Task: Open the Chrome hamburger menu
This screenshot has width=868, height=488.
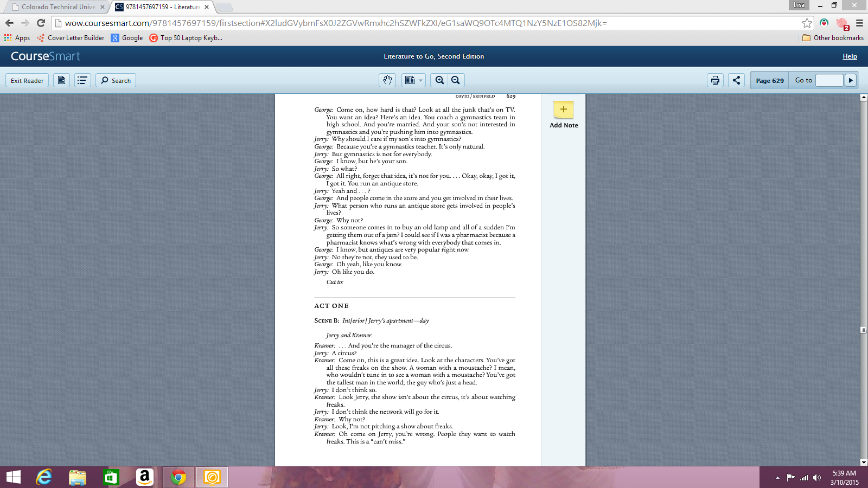Action: click(859, 23)
